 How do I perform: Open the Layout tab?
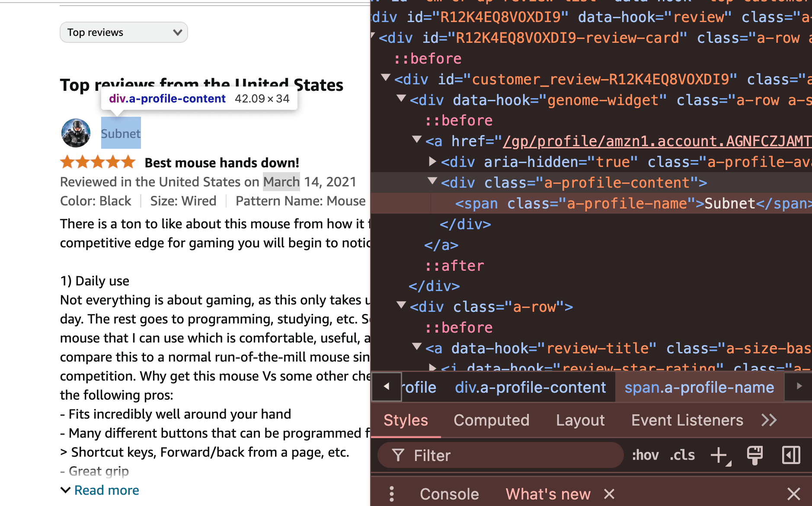pyautogui.click(x=580, y=420)
